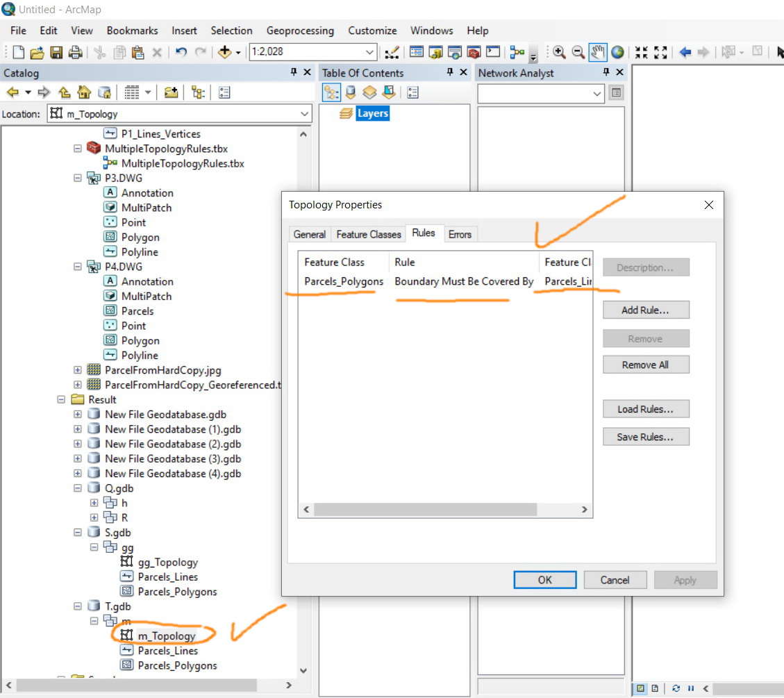Image resolution: width=784 pixels, height=698 pixels.
Task: Click rules list horizontal scrollbar right arrow
Action: pyautogui.click(x=584, y=510)
